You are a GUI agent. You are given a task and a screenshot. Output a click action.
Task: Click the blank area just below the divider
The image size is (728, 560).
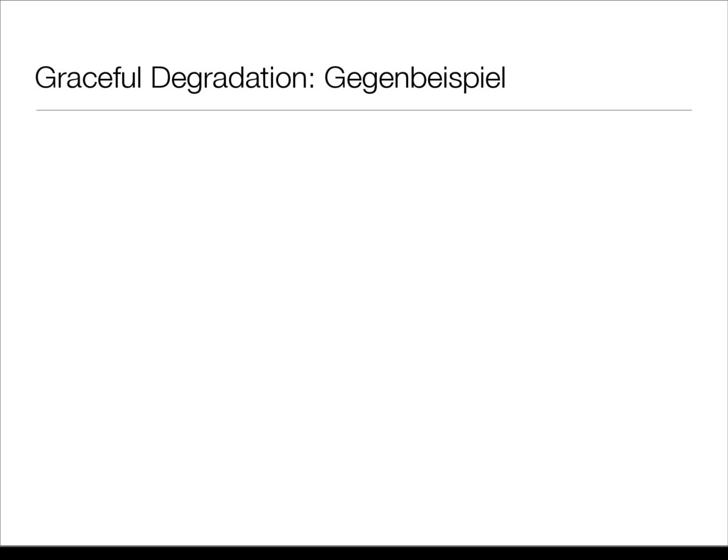pos(364,131)
